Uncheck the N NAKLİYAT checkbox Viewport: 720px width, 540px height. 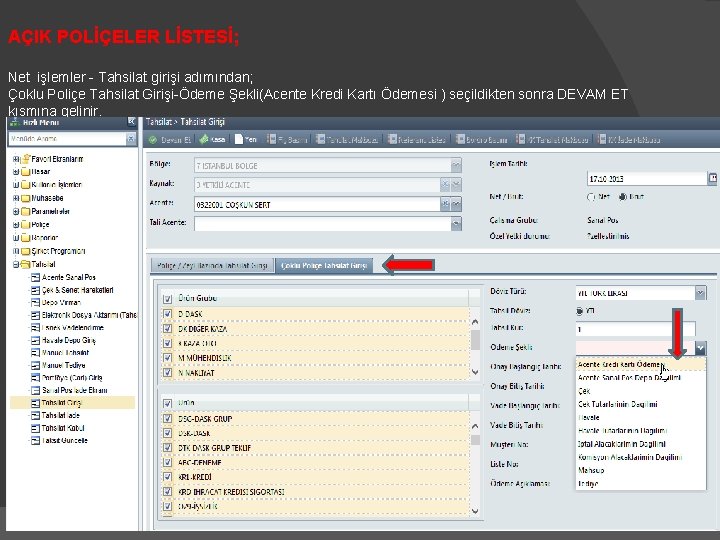coord(168,372)
